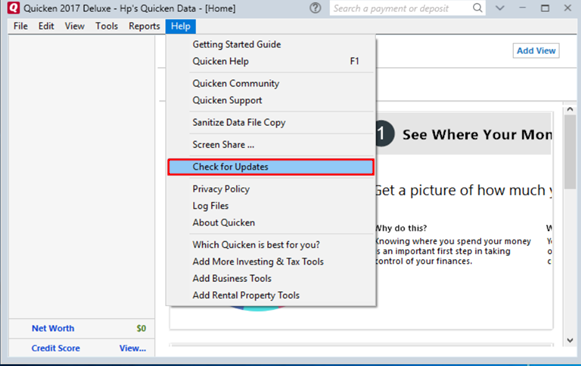This screenshot has height=366, width=581.
Task: Open the Net Worth link
Action: coord(53,328)
